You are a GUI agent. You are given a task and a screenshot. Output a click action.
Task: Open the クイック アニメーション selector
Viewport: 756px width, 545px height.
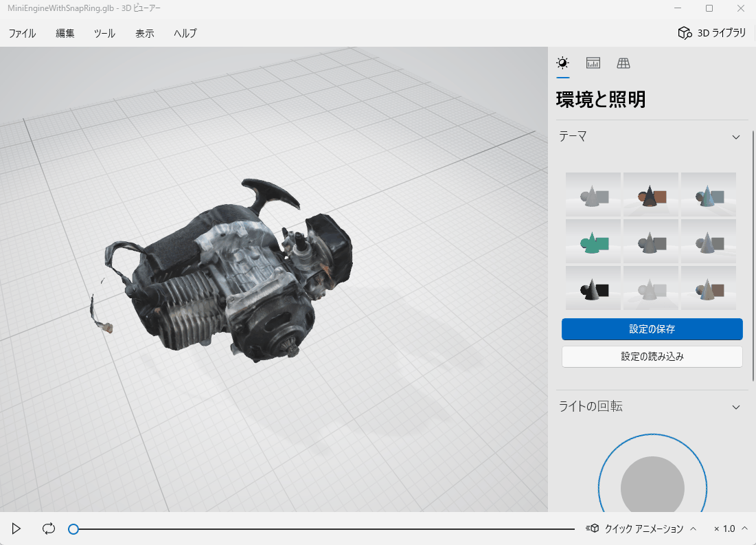coord(649,529)
